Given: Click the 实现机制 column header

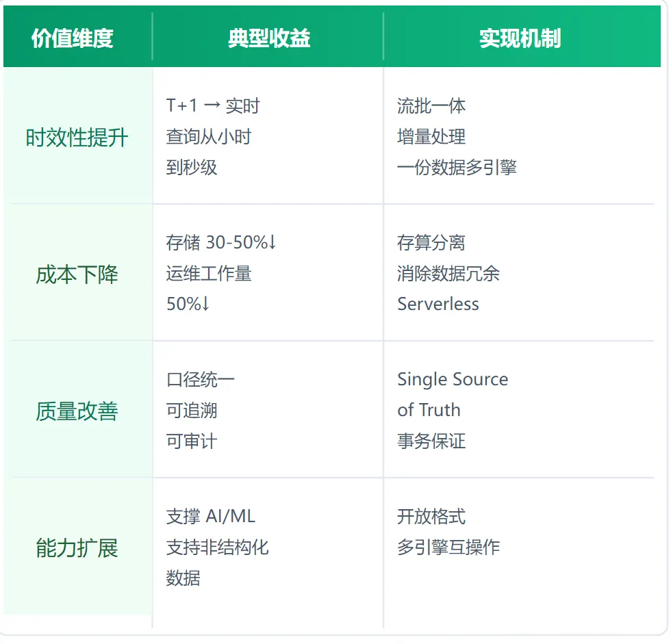Looking at the screenshot, I should click(520, 38).
